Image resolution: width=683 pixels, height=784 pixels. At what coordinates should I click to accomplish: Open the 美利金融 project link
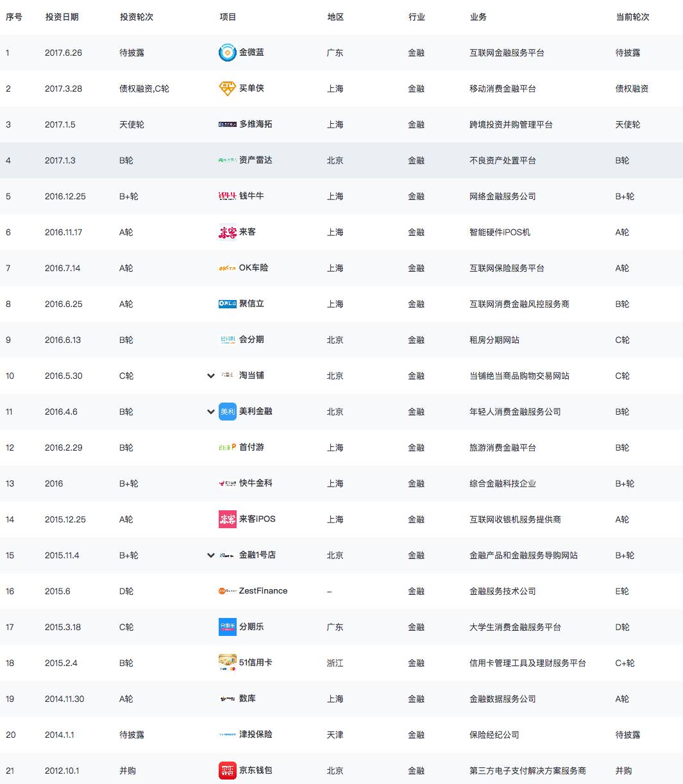point(256,412)
